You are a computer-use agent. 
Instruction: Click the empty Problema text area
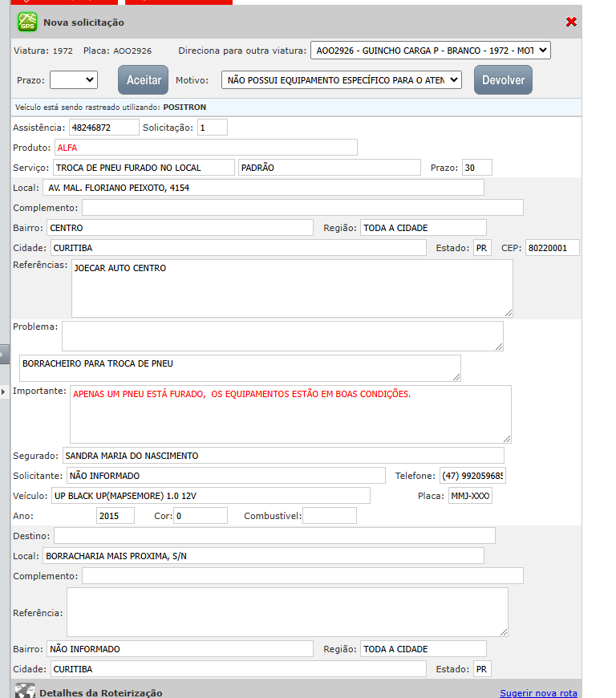coord(282,336)
